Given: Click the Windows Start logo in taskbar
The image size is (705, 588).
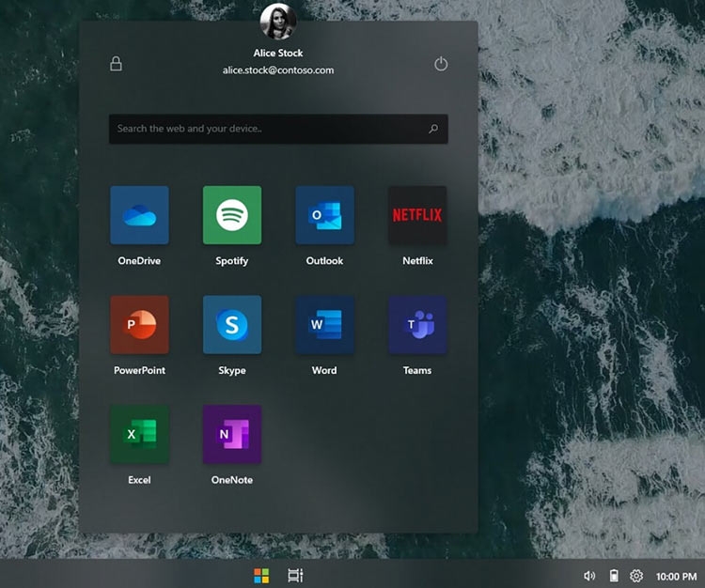Looking at the screenshot, I should (261, 576).
